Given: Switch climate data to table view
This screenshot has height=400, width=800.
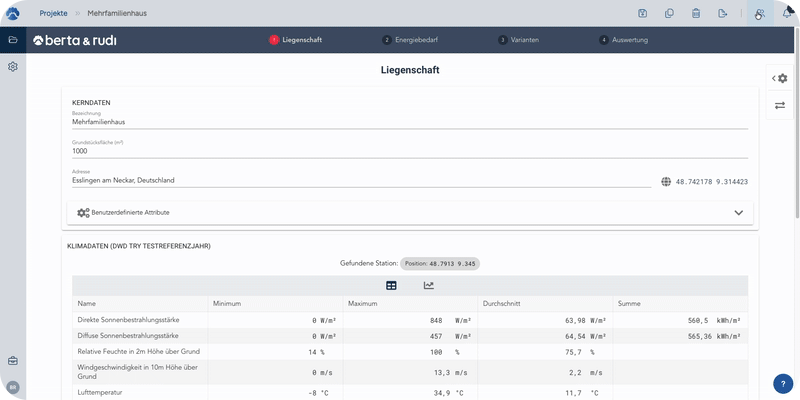Looking at the screenshot, I should coord(391,285).
